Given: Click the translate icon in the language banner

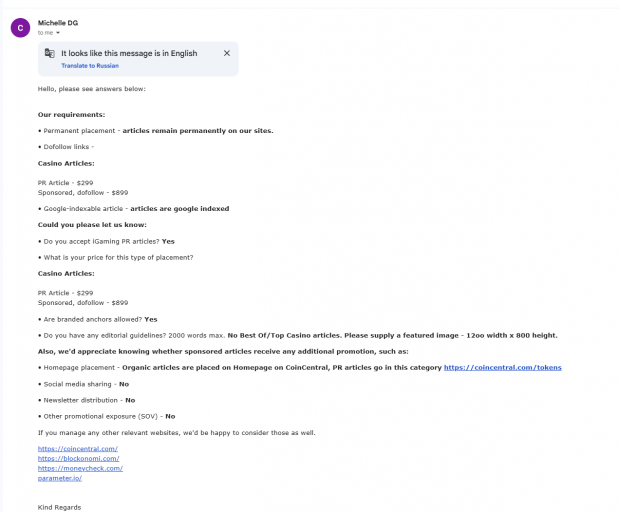Looking at the screenshot, I should 49,53.
